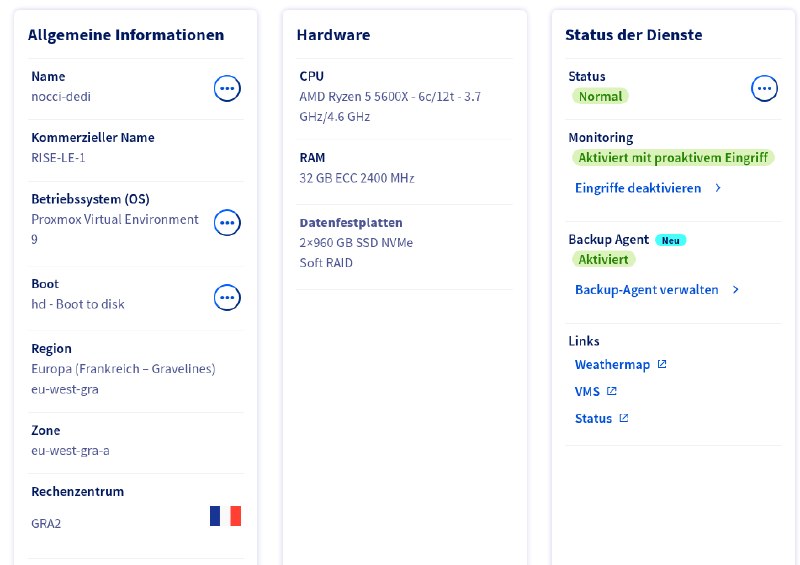The height and width of the screenshot is (565, 800).
Task: Click the Neu badge next to Backup Agent
Action: [670, 240]
